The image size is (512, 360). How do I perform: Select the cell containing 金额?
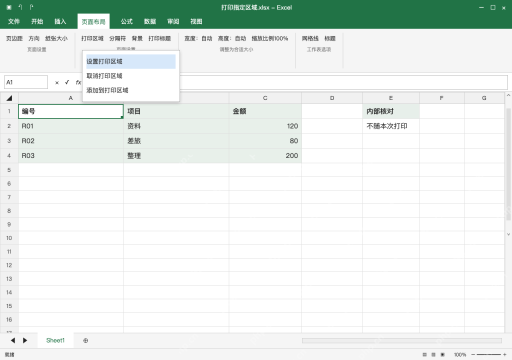(265, 111)
